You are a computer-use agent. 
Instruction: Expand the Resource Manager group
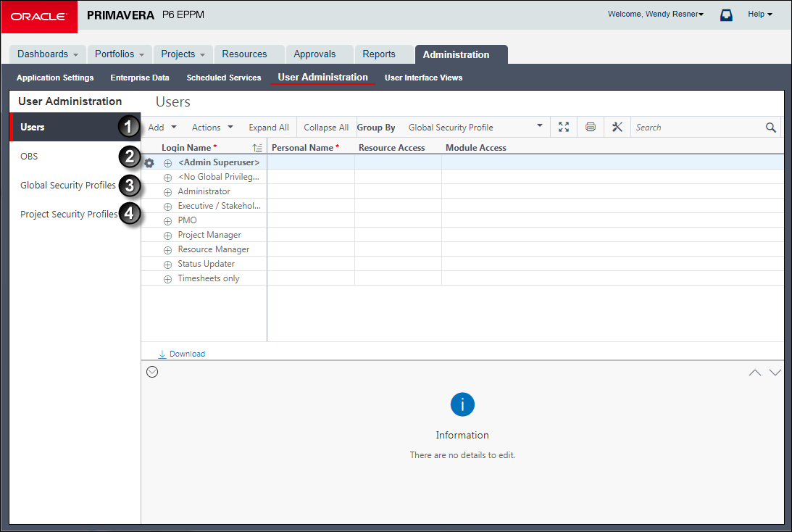pos(167,250)
